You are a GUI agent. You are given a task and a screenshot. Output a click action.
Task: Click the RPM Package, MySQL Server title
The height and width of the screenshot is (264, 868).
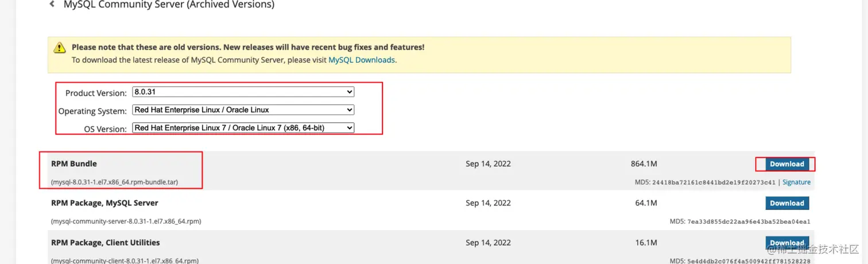[x=104, y=203]
